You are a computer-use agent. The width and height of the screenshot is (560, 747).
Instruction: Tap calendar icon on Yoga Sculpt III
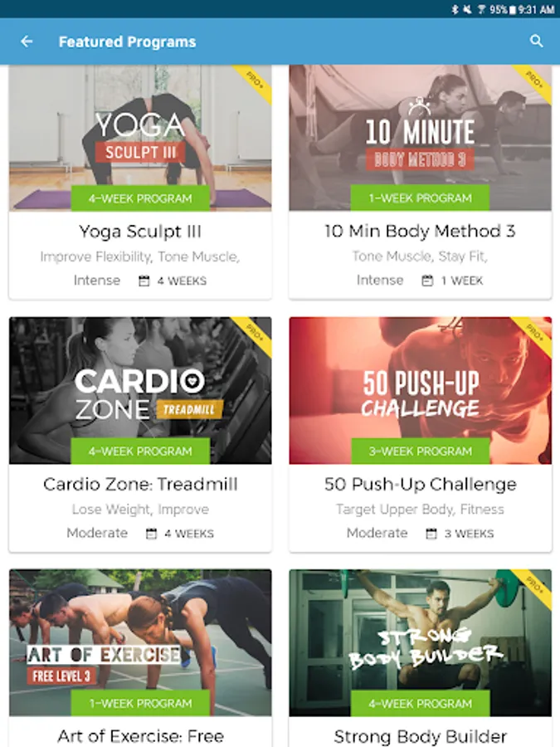[x=144, y=281]
